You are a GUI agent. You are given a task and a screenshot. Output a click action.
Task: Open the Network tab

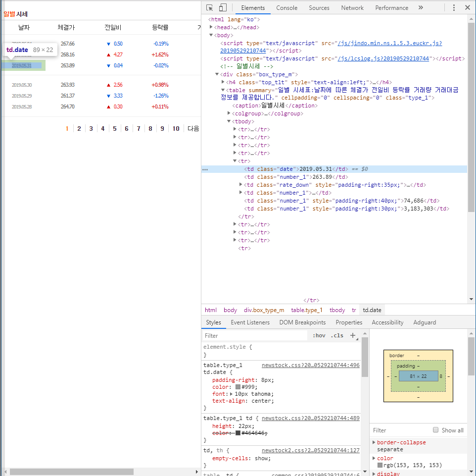click(352, 8)
